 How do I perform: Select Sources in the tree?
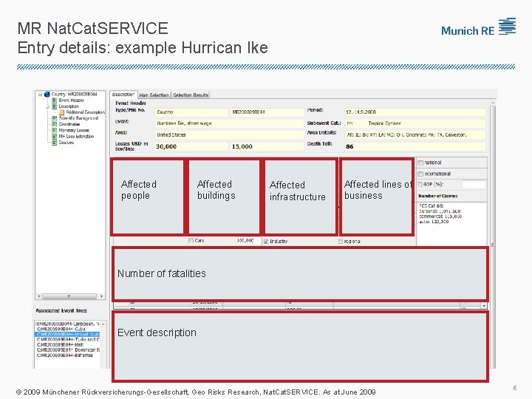point(66,143)
